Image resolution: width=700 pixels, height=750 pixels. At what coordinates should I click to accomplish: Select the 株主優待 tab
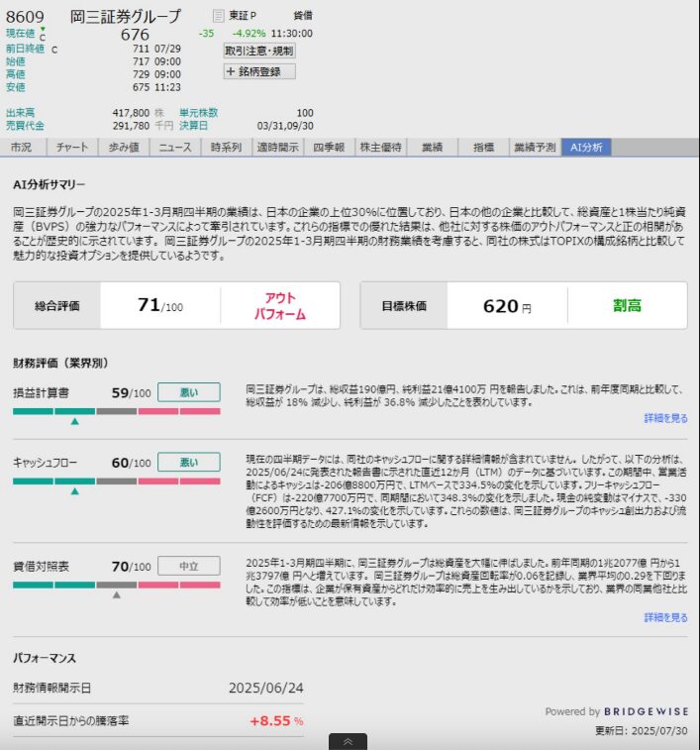click(380, 148)
